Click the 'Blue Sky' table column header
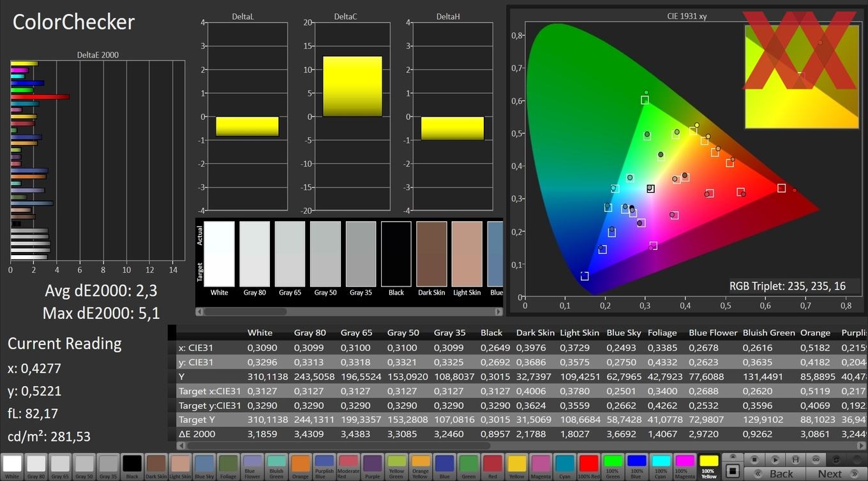This screenshot has height=481, width=868. point(624,332)
